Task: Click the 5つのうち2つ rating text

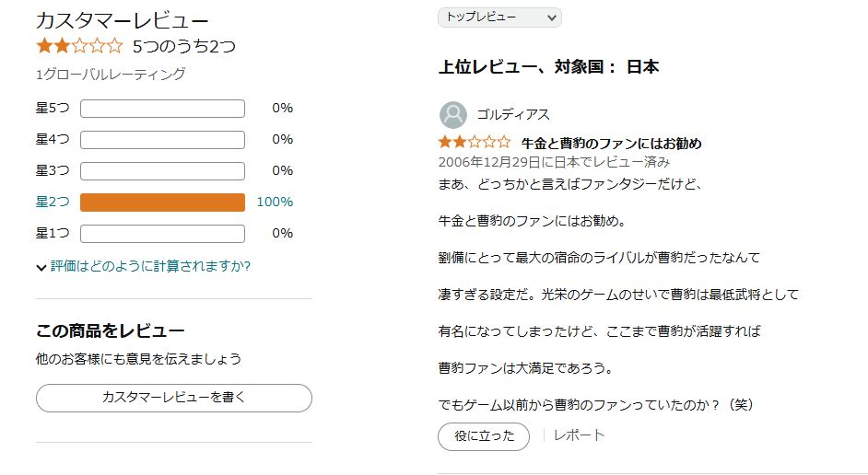Action: [x=184, y=46]
